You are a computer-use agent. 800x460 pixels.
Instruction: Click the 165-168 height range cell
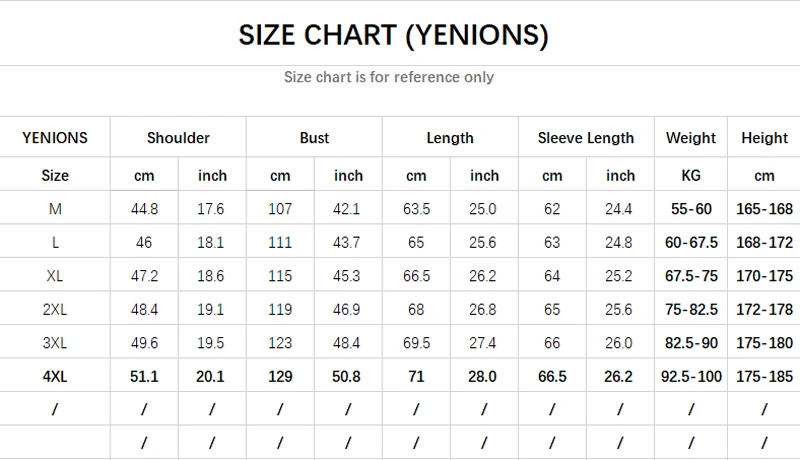765,209
